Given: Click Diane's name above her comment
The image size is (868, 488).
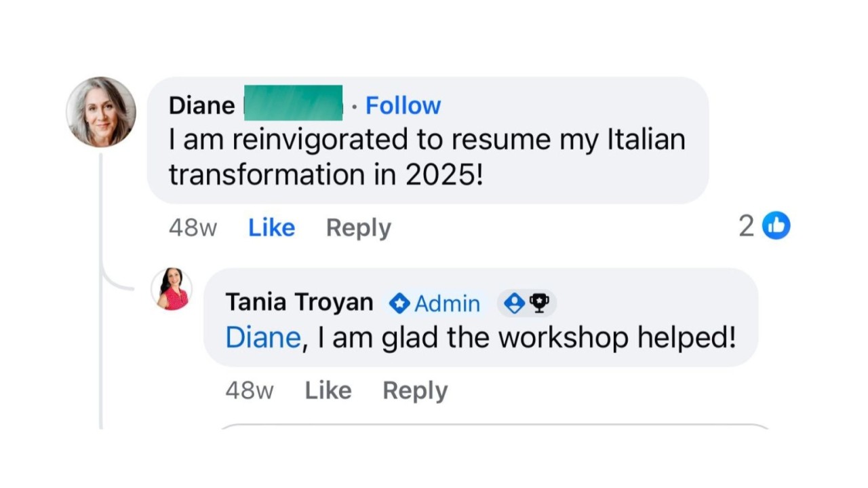Looking at the screenshot, I should [201, 106].
